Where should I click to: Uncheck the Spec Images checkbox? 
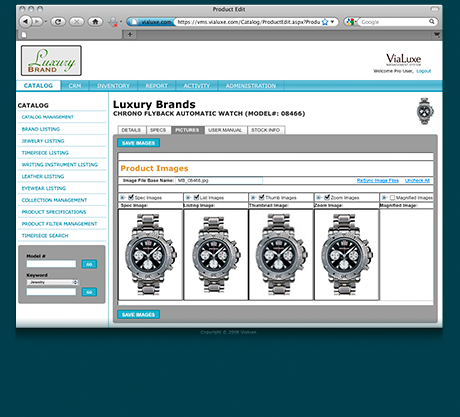(131, 197)
